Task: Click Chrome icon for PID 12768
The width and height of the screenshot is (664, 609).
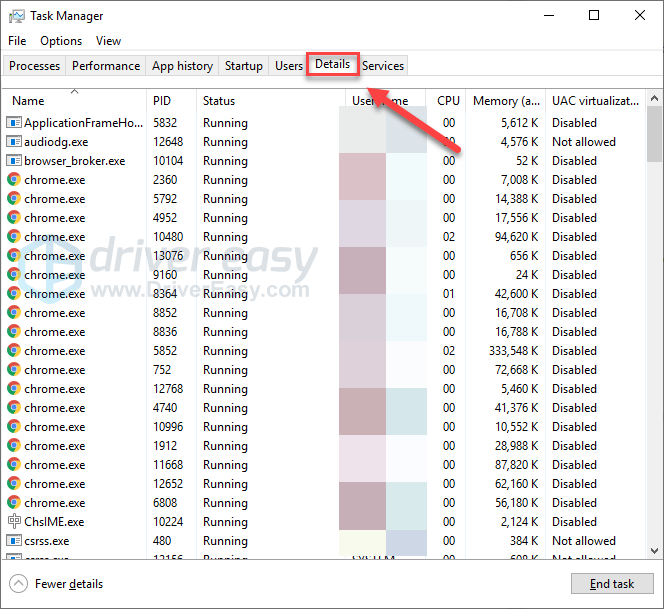Action: click(14, 389)
